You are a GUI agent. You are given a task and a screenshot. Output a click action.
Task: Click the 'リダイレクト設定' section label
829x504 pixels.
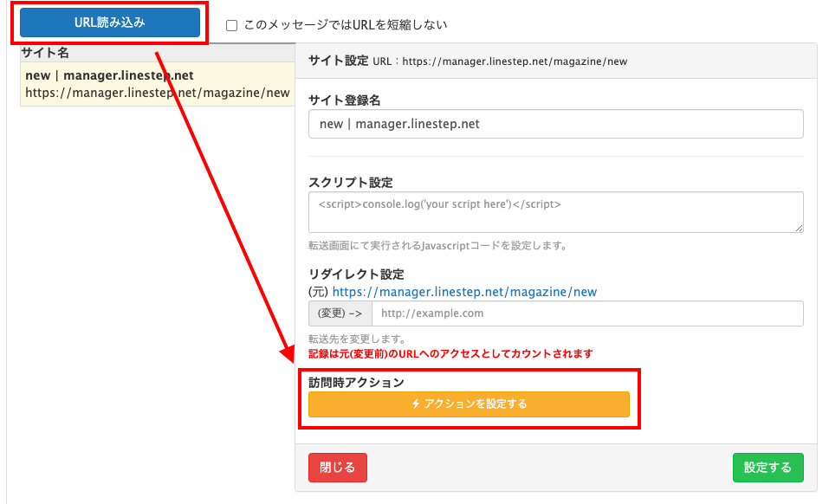point(356,275)
